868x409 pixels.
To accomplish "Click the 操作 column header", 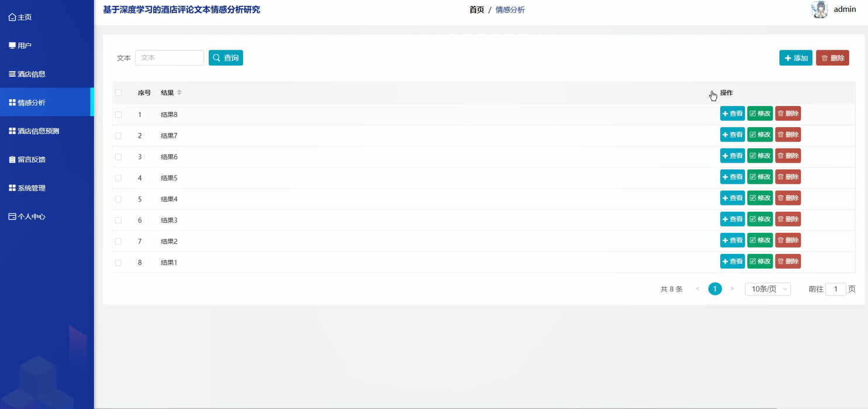I will pos(727,92).
